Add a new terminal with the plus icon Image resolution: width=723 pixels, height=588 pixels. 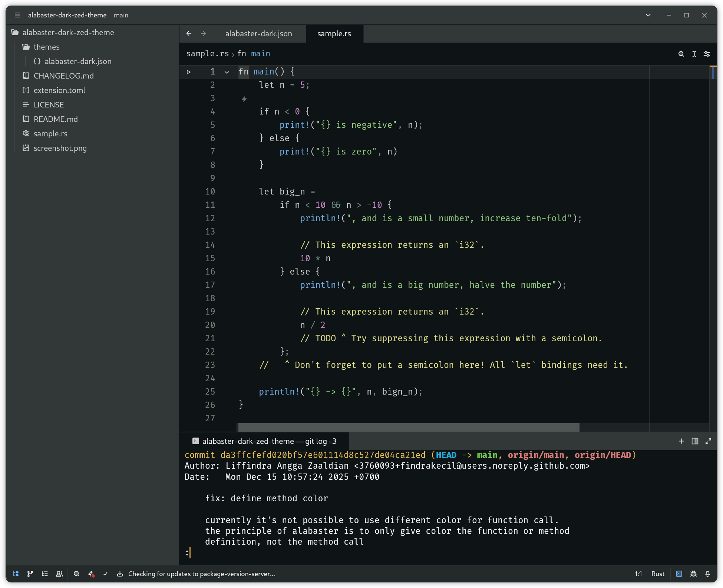coord(681,441)
